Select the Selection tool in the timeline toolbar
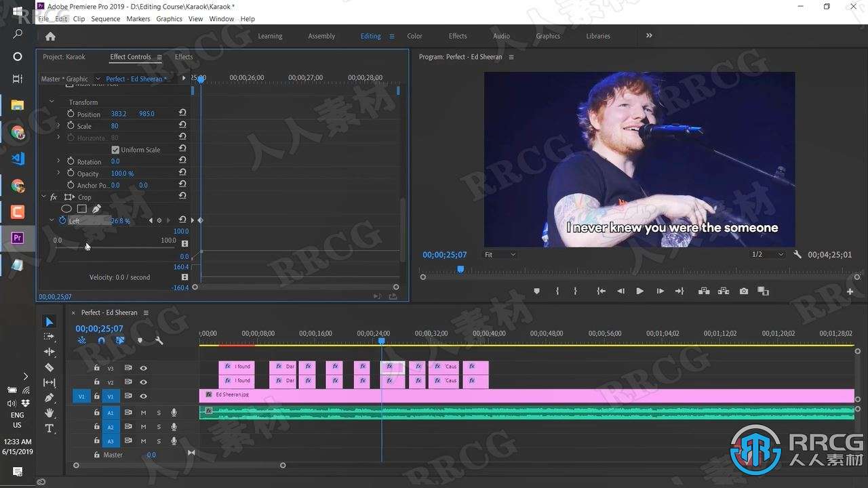The width and height of the screenshot is (868, 488). point(50,322)
